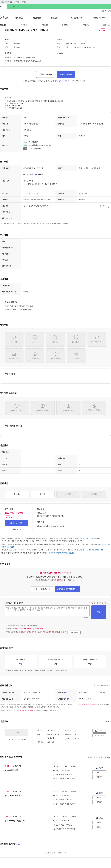Jump to the 우대사항 section tab
Screen dimensions: 111x868
coord(45,25)
